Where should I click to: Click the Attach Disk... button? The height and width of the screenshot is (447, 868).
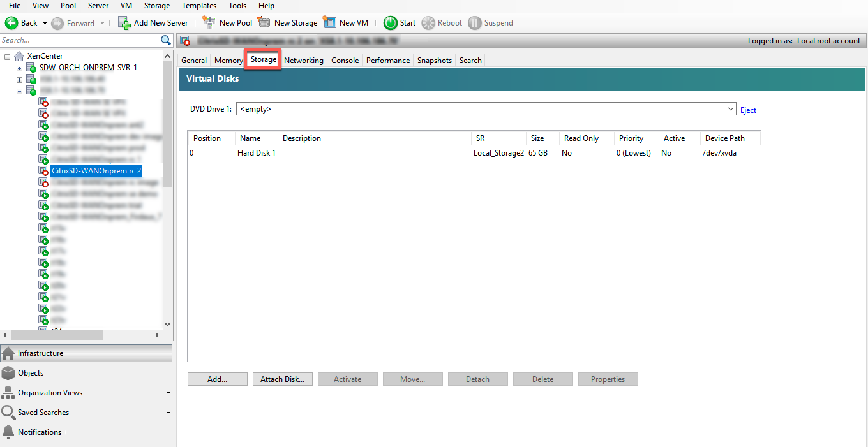tap(283, 379)
